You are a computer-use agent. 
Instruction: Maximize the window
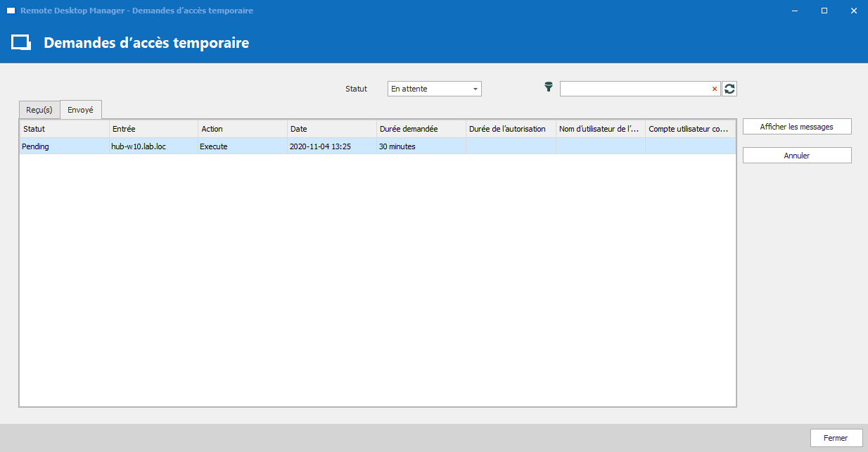pyautogui.click(x=824, y=11)
